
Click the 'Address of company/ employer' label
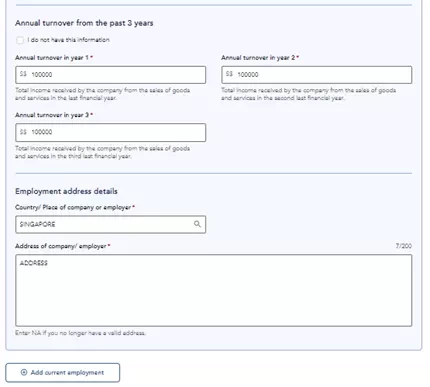61,246
